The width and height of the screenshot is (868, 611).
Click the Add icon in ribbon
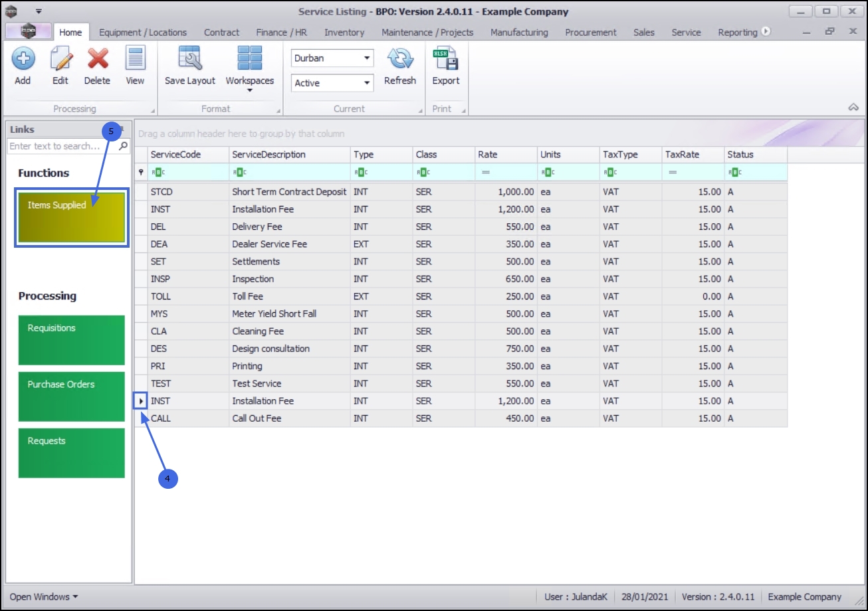(x=23, y=60)
